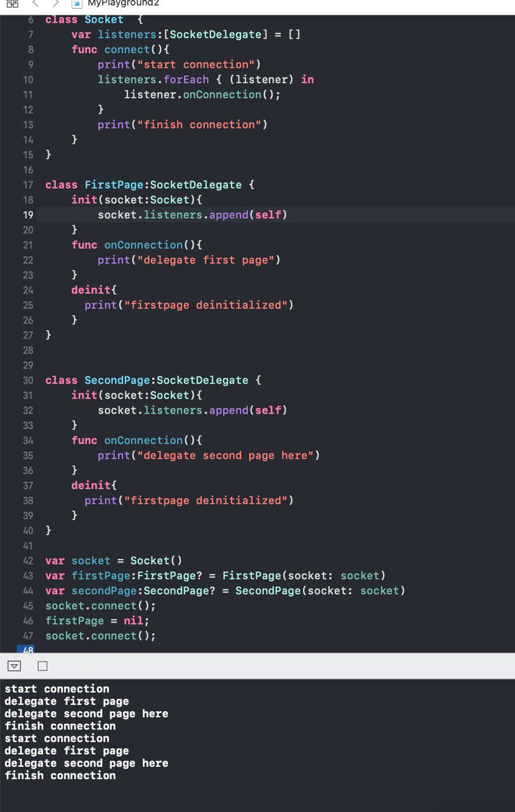Click line number 30 in the gutter

tap(27, 381)
